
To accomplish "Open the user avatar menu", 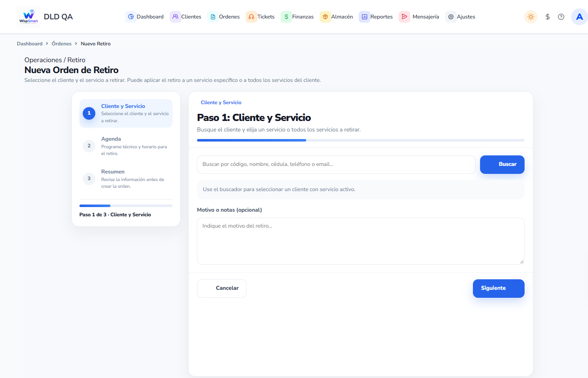I will point(580,17).
